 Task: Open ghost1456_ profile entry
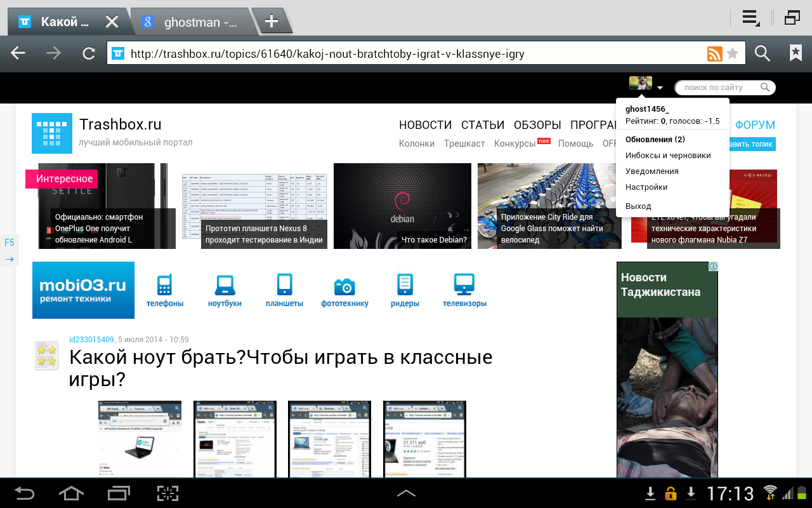647,109
